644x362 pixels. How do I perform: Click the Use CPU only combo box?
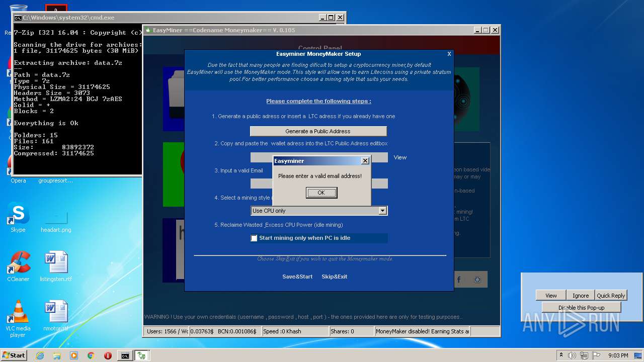coord(319,211)
